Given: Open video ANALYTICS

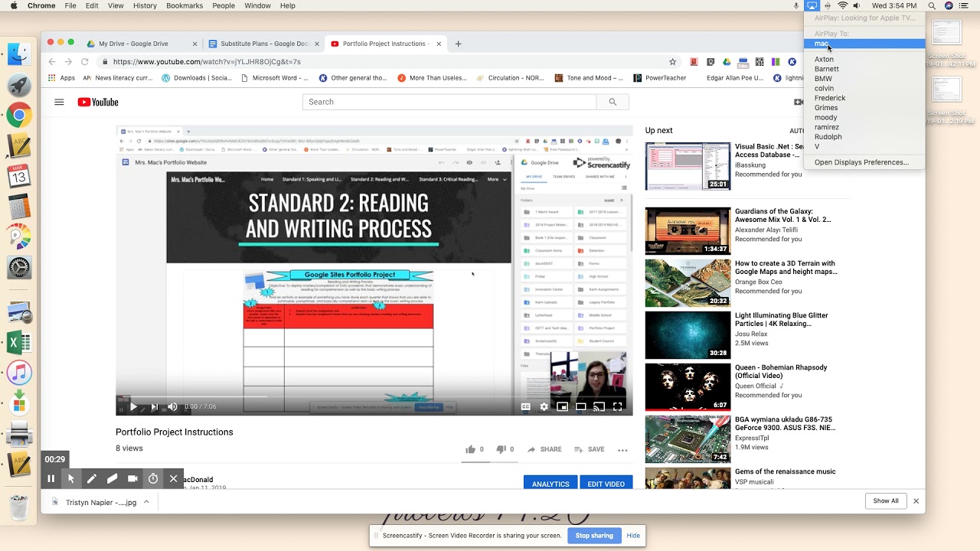Looking at the screenshot, I should pyautogui.click(x=550, y=484).
